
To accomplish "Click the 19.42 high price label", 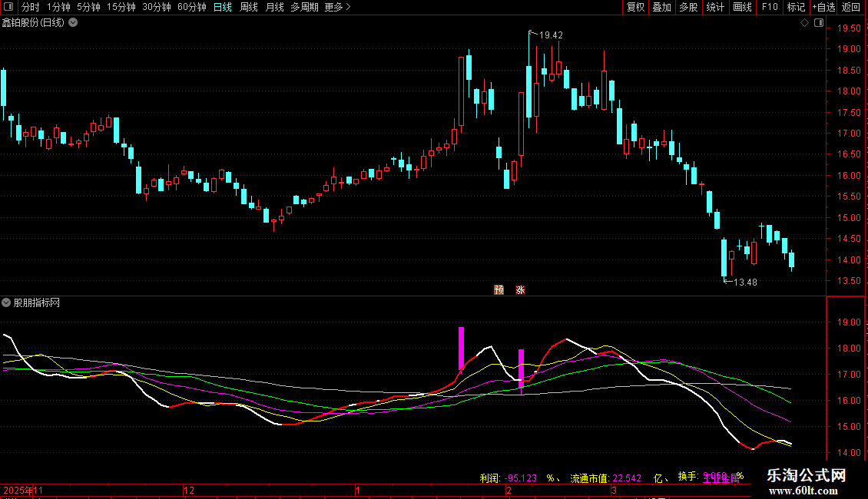I will pos(551,35).
